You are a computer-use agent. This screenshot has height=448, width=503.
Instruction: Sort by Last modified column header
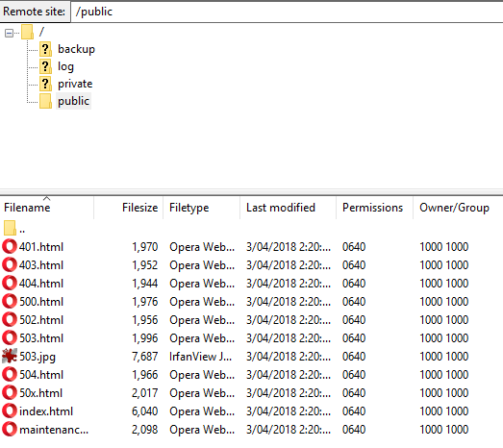[289, 208]
